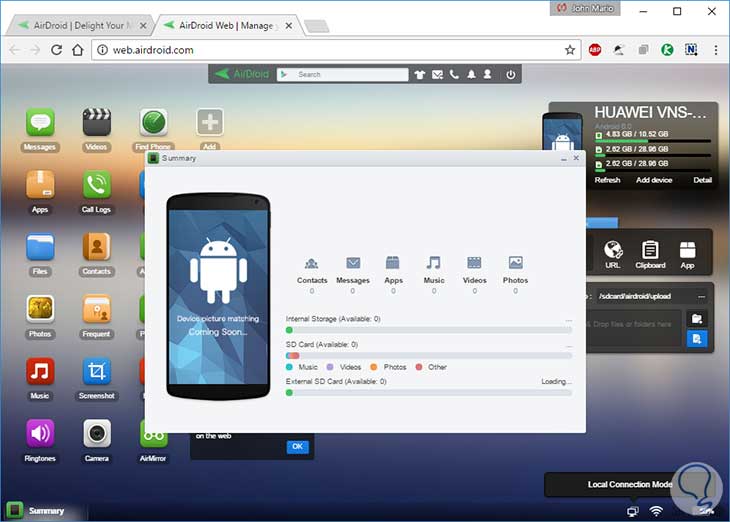Switch to the AirDroid Delight Your browser tab
The width and height of the screenshot is (730, 522).
coord(80,26)
